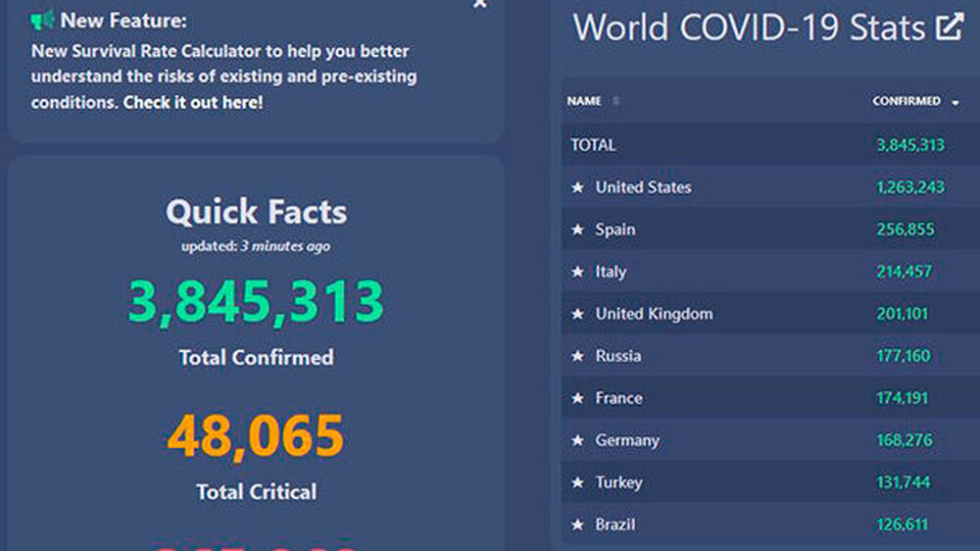Star the Russia row
The image size is (980, 551).
point(578,356)
